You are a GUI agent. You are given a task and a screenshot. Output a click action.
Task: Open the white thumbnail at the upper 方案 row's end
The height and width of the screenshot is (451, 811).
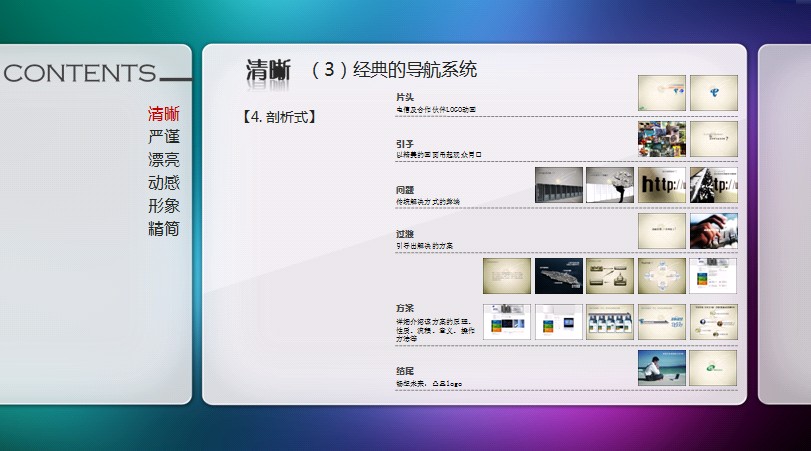pyautogui.click(x=714, y=276)
